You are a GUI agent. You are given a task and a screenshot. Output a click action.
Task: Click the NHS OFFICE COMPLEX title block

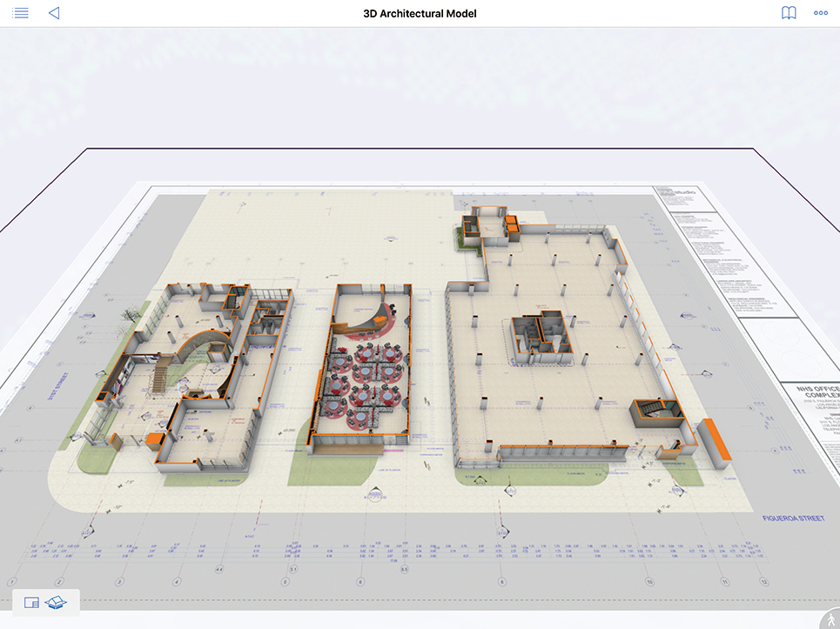click(x=820, y=391)
